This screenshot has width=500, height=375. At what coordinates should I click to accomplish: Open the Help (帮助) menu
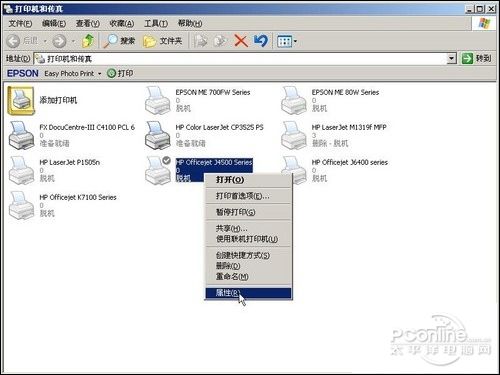tap(190, 24)
